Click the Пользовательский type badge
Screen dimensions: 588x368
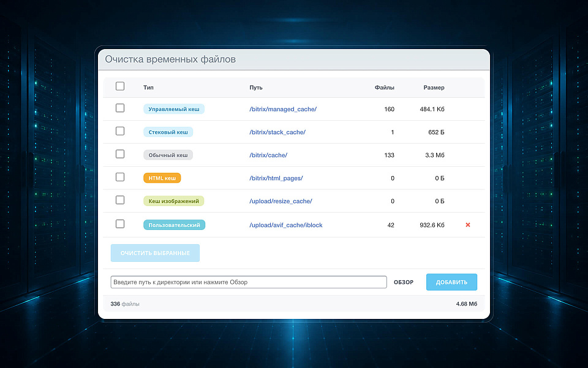pyautogui.click(x=175, y=225)
